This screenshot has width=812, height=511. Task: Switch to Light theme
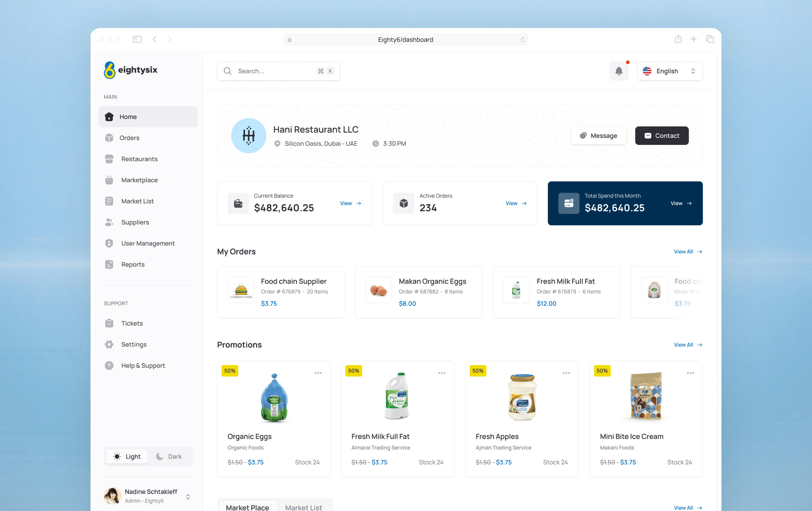(x=127, y=457)
